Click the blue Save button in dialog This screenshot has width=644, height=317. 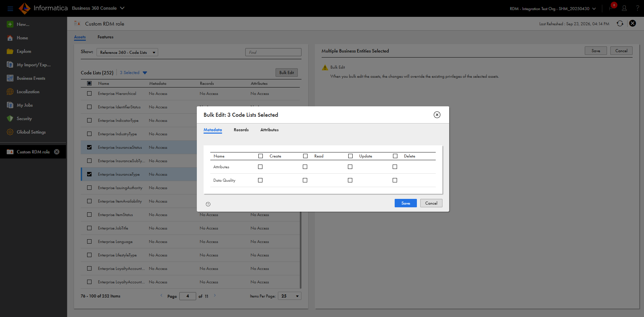(405, 203)
